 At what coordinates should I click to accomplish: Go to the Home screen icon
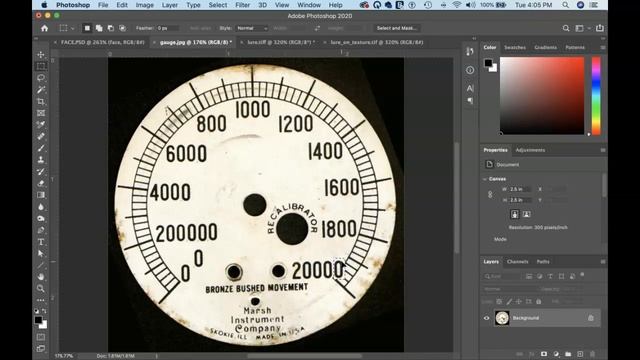pyautogui.click(x=44, y=28)
